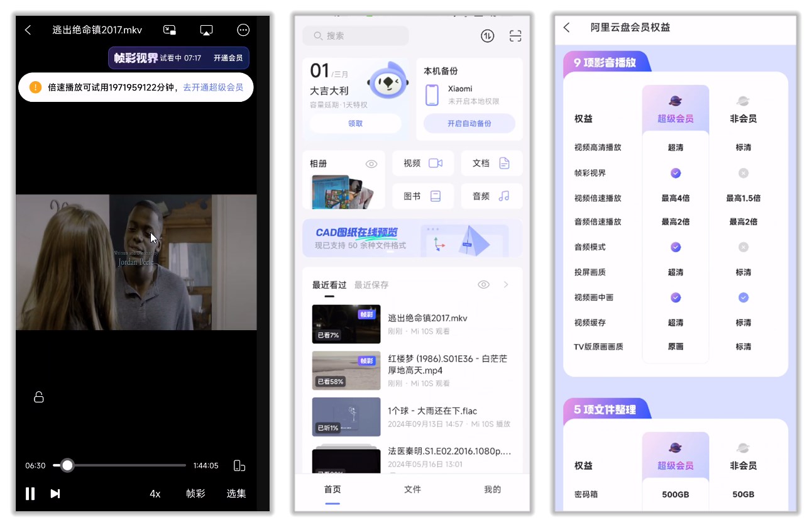The height and width of the screenshot is (527, 812).
Task: Click the 开通会员 button in player banner
Action: (228, 58)
